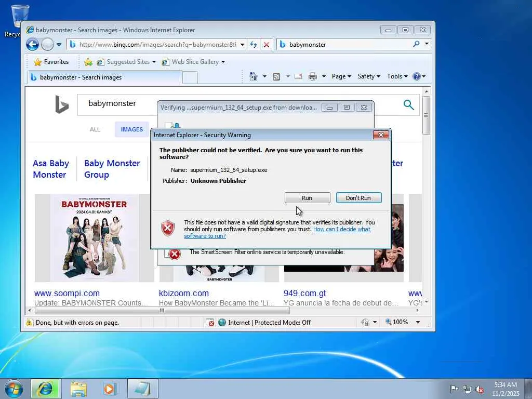The height and width of the screenshot is (399, 532).
Task: Open Baby Monster Group suggestion
Action: click(112, 169)
